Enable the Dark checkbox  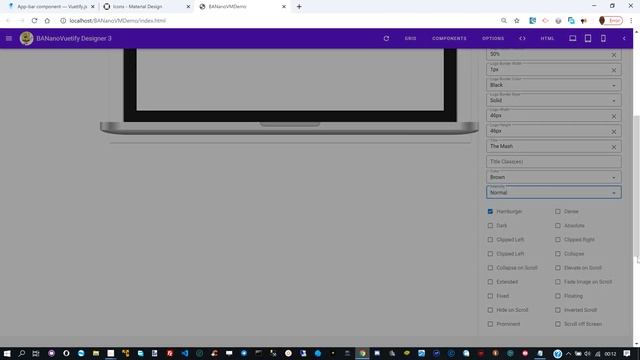[x=490, y=226]
